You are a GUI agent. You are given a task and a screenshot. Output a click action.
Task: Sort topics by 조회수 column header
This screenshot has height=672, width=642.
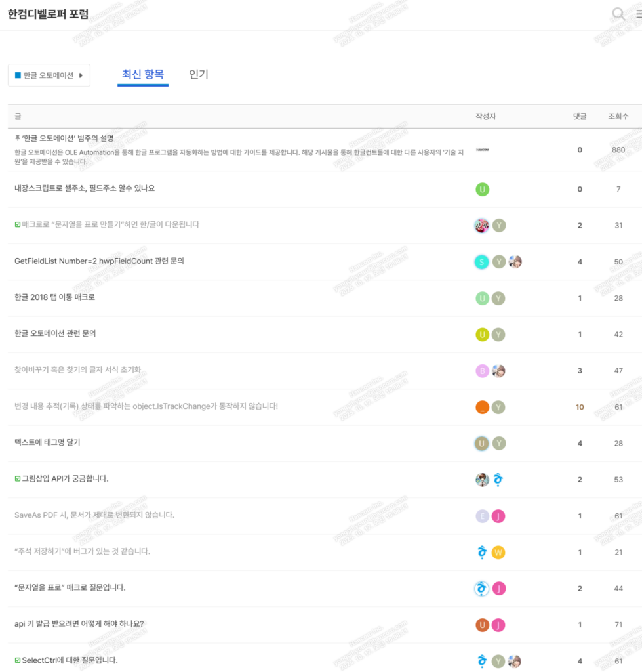click(x=618, y=116)
